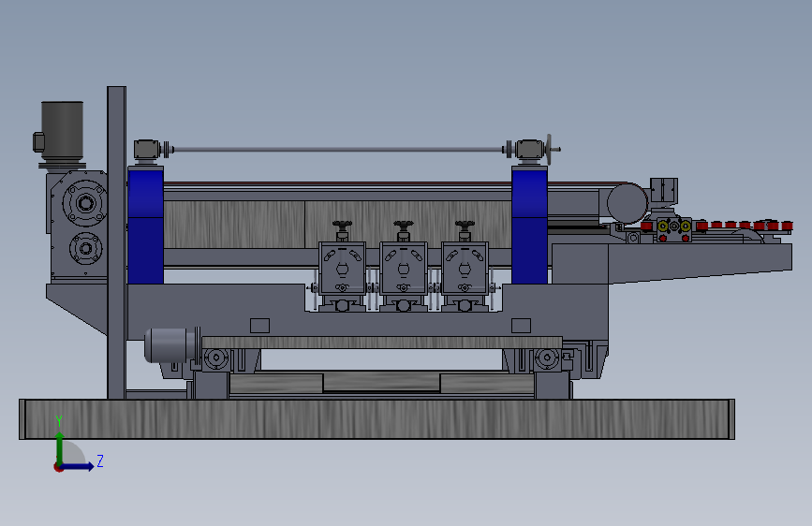Viewport: 812px width, 526px height.
Task: Select the tall vertical post at left
Action: pyautogui.click(x=116, y=242)
